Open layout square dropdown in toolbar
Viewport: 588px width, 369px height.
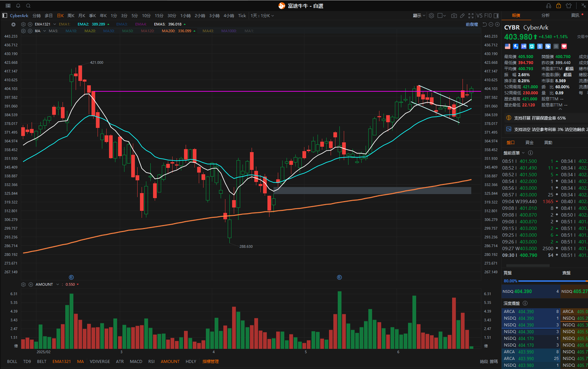tap(441, 16)
